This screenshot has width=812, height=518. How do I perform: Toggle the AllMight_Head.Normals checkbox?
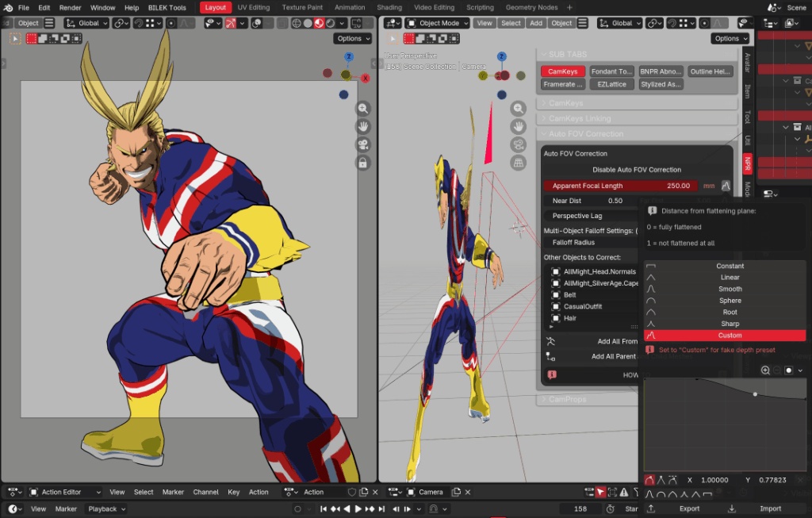click(556, 271)
